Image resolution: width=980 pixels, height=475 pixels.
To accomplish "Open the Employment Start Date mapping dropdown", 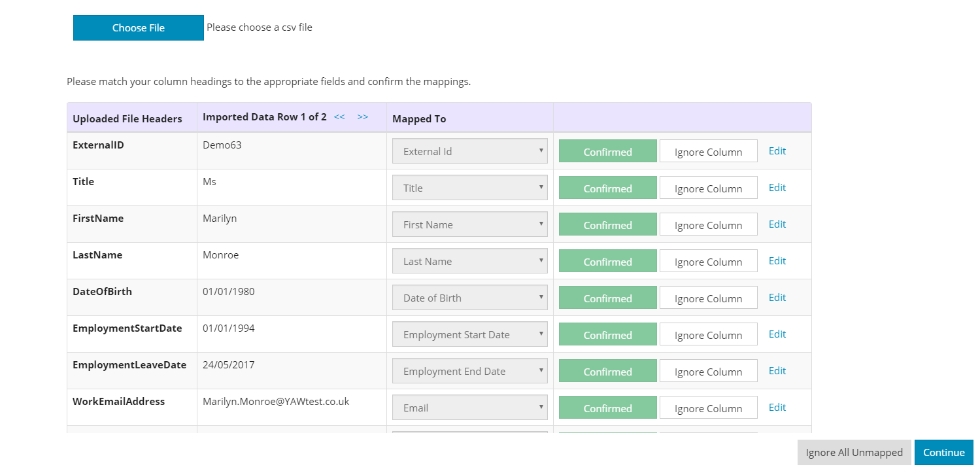I will (469, 334).
